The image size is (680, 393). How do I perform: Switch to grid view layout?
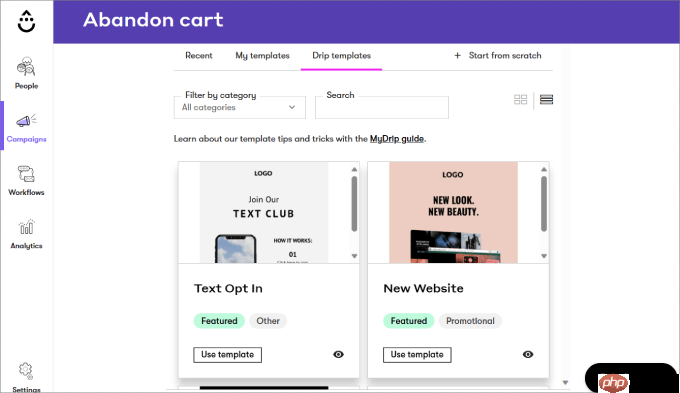pos(520,100)
